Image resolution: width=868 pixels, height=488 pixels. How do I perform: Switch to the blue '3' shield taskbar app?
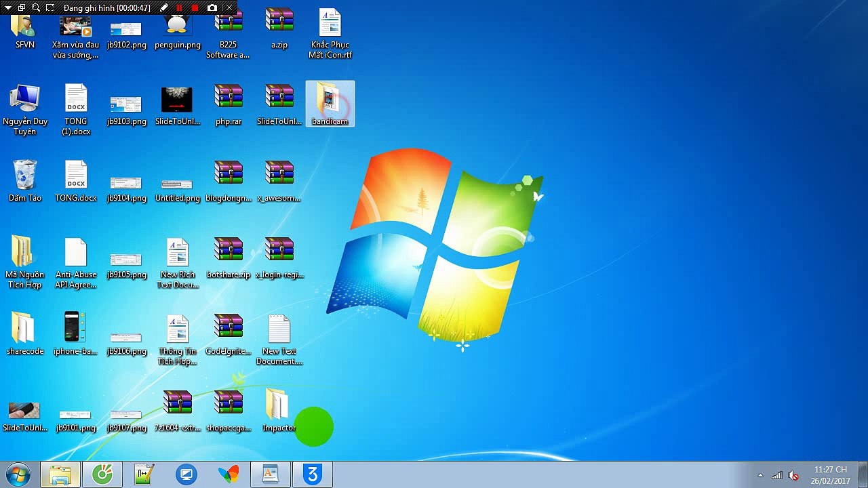(x=313, y=474)
